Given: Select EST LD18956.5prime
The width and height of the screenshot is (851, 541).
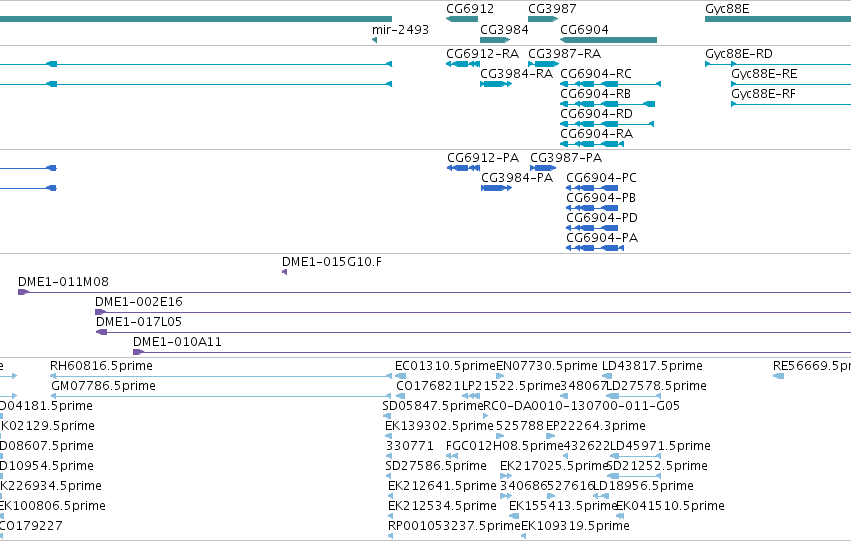Looking at the screenshot, I should click(x=644, y=486).
